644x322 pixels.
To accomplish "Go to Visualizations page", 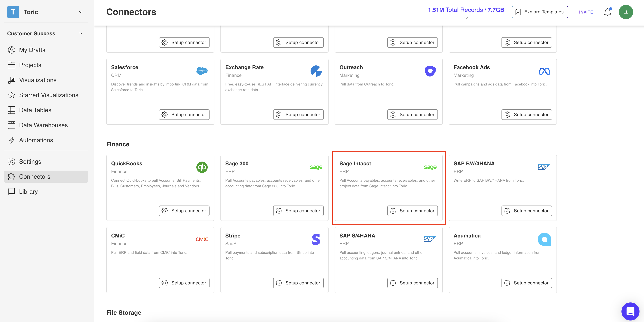I will [46, 80].
